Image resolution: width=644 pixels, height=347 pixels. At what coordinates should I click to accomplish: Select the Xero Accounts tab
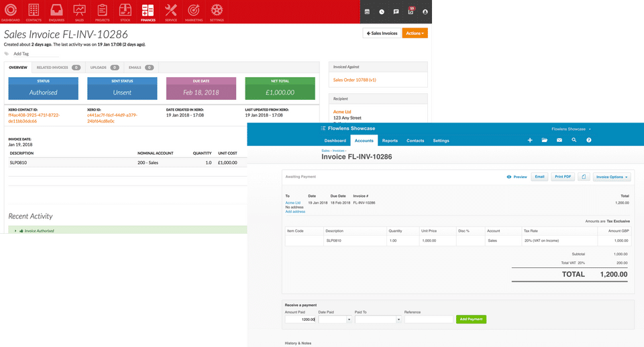click(x=364, y=141)
